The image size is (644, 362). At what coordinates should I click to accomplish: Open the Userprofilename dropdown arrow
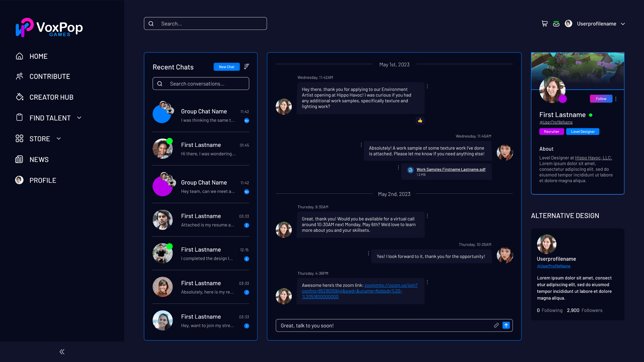click(x=623, y=24)
